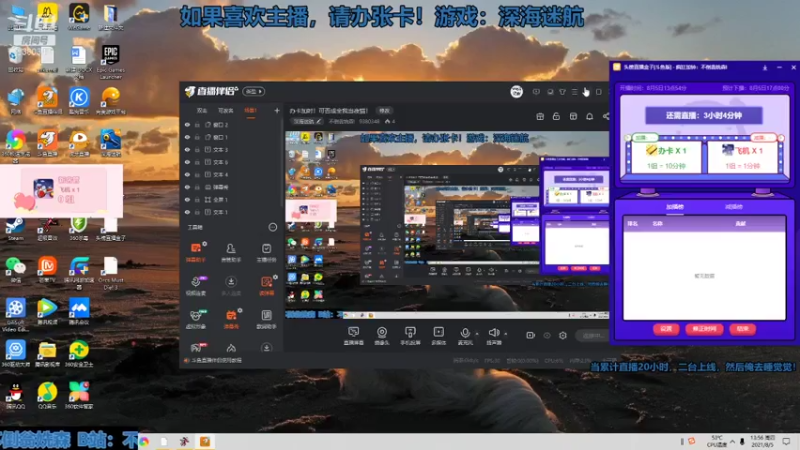Open the QQ音乐 desktop shortcut
800x450 pixels.
click(x=47, y=395)
